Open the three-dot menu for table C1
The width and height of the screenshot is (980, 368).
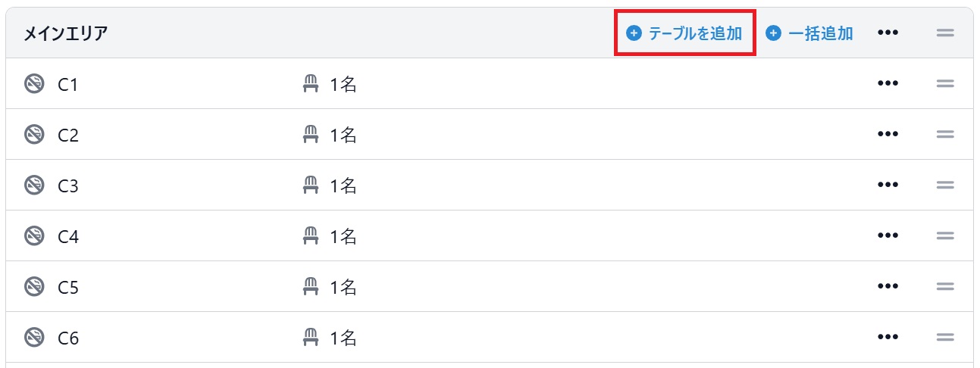click(888, 84)
